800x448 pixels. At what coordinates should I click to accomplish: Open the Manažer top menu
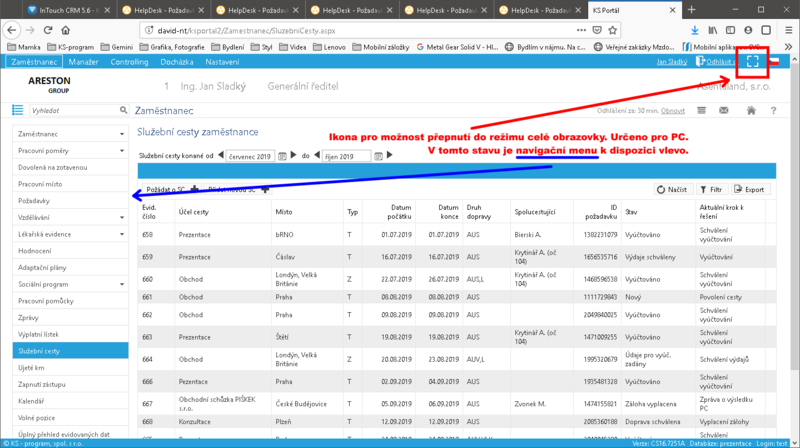pos(83,62)
